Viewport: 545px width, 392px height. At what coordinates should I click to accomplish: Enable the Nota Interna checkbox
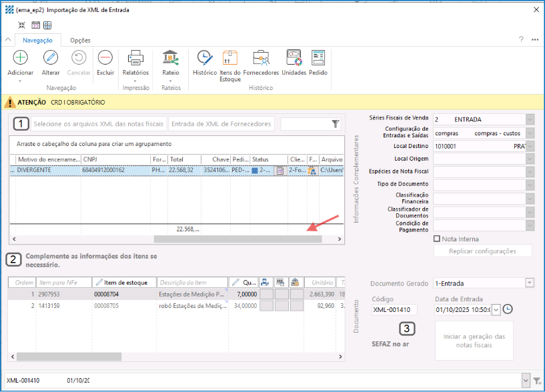(437, 239)
